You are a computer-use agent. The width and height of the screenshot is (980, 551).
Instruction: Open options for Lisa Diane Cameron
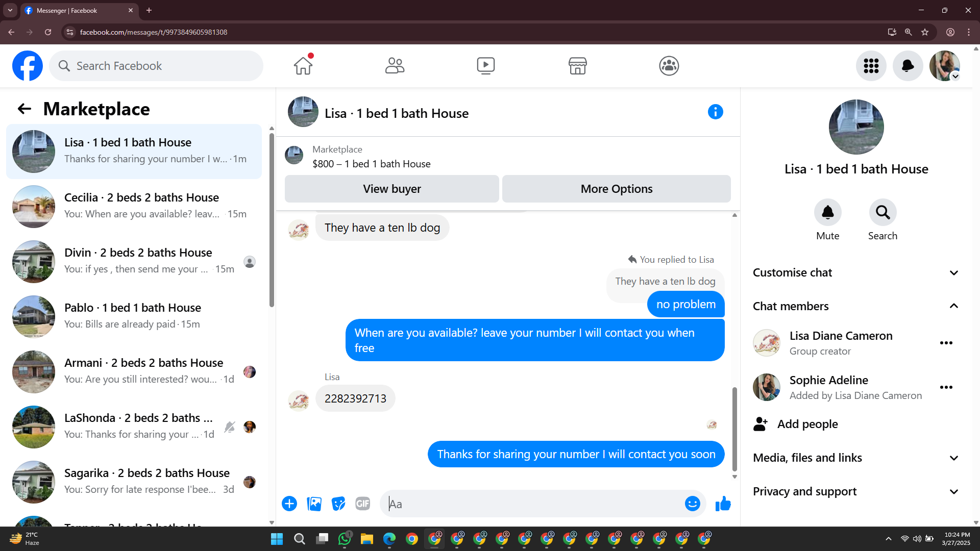[946, 343]
